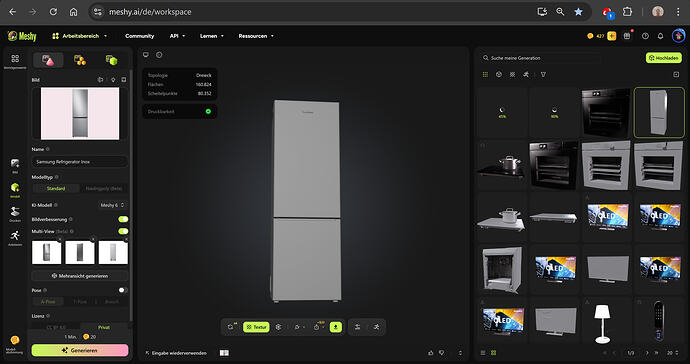The image size is (690, 364).
Task: Select the multi-object mode tab icon
Action: (x=80, y=60)
